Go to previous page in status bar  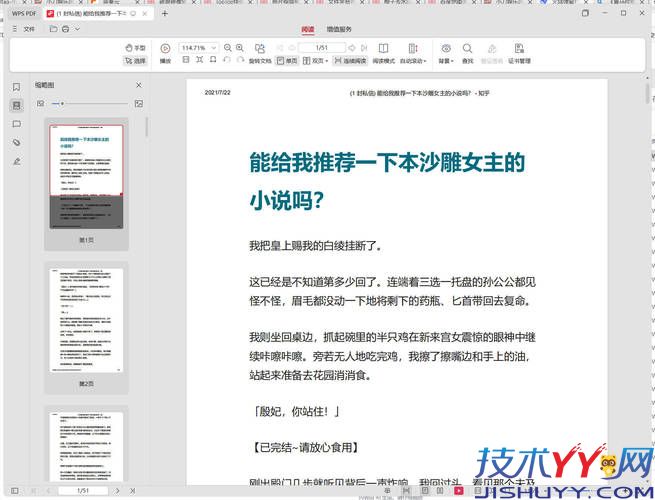pos(48,490)
